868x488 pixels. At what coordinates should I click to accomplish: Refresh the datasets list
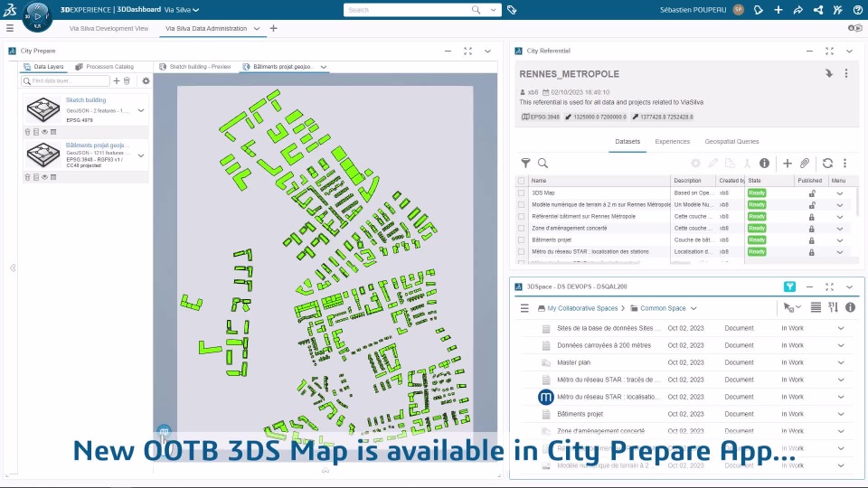(827, 163)
